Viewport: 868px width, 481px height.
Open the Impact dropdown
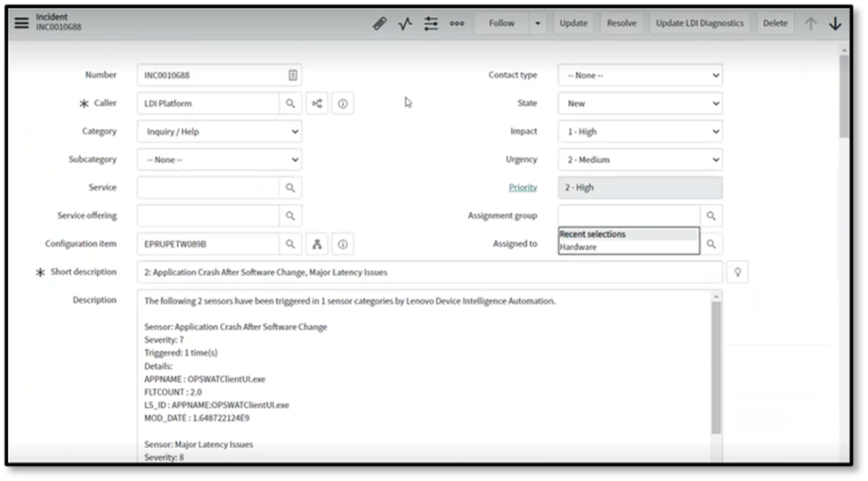[640, 132]
